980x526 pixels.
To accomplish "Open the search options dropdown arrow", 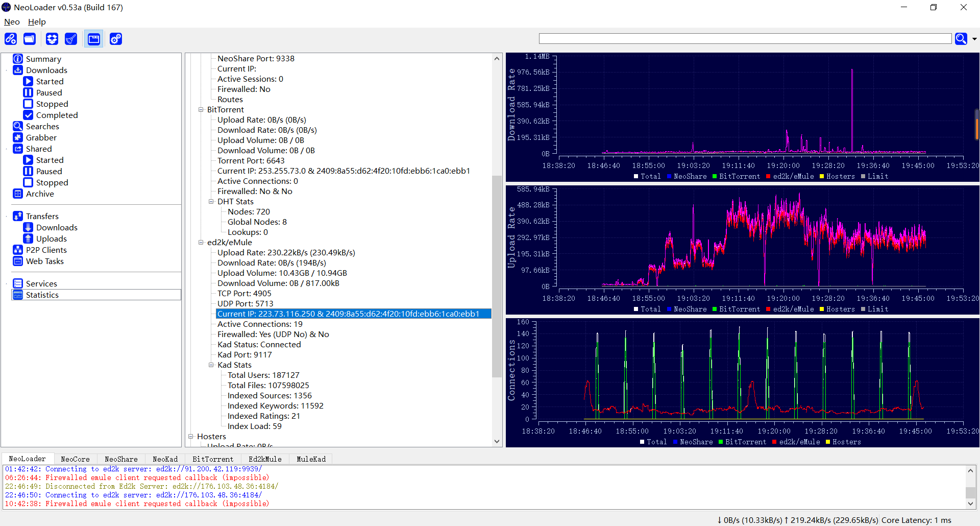I will pos(974,39).
